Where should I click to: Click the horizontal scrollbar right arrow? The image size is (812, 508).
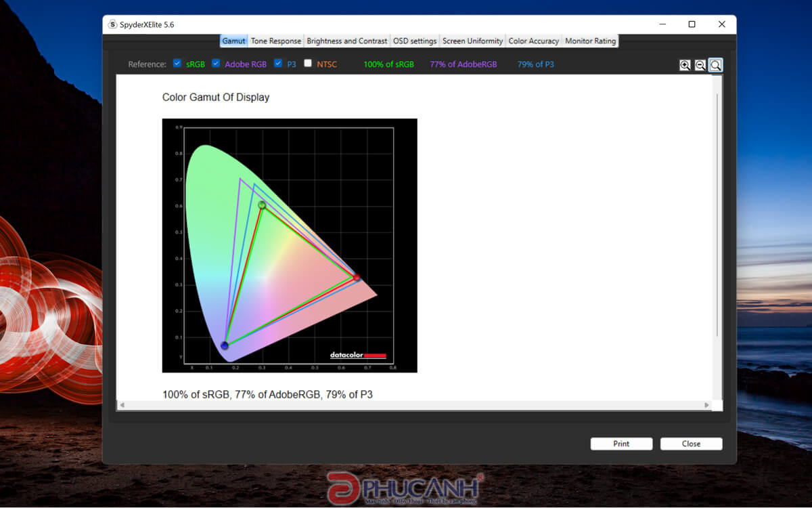coord(707,405)
